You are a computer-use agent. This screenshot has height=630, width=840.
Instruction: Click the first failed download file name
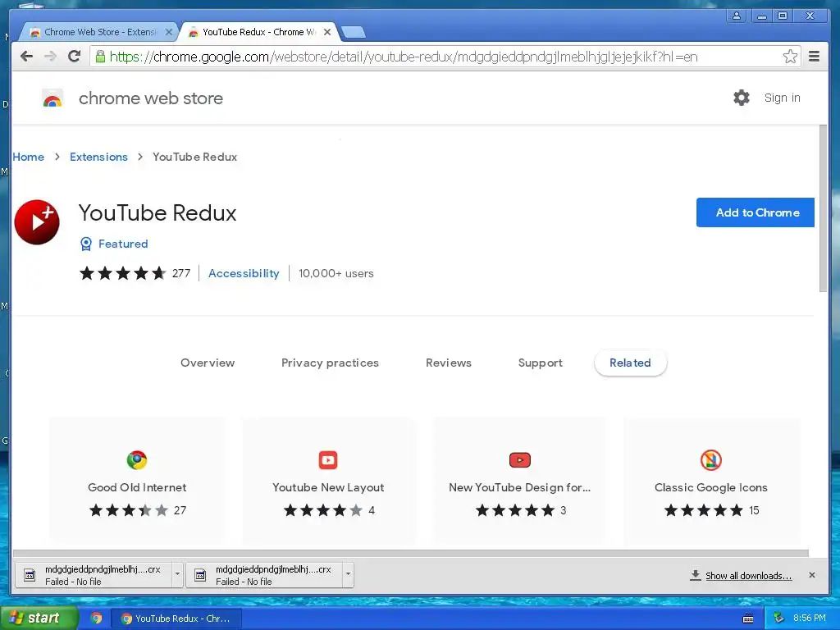coord(103,569)
